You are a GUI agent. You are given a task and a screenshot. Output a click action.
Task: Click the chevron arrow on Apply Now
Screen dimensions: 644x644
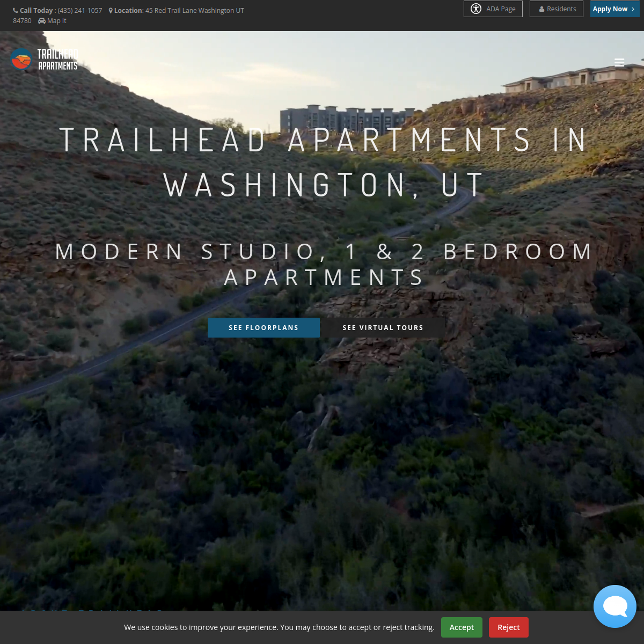coord(633,9)
